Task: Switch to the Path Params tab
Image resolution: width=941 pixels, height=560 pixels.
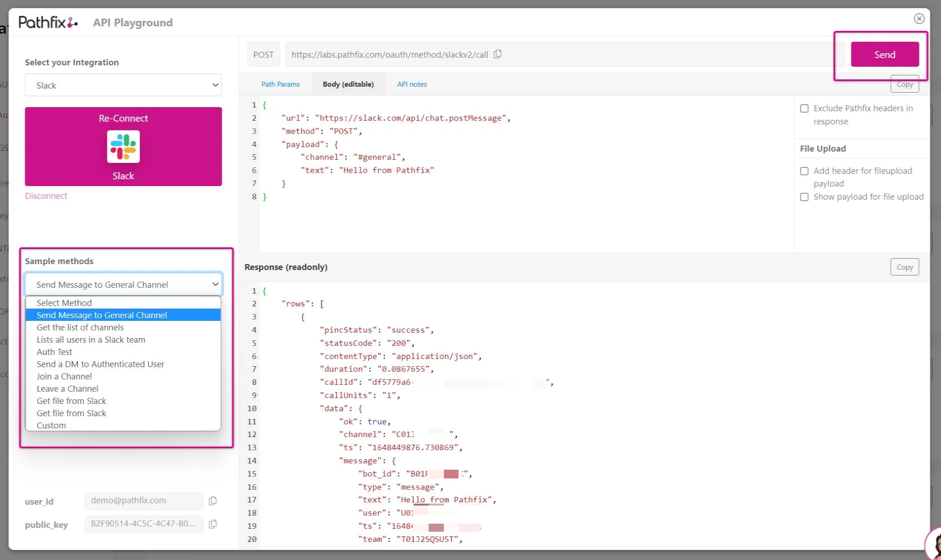Action: pos(280,84)
